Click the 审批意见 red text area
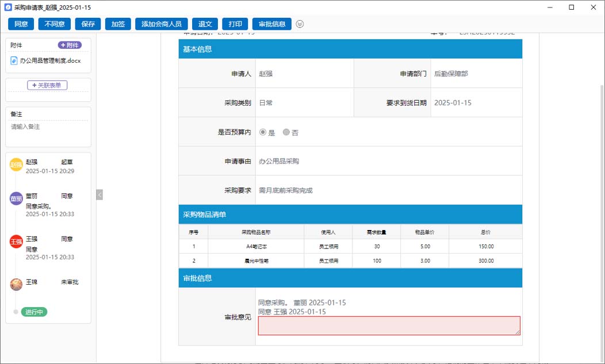 [x=389, y=325]
